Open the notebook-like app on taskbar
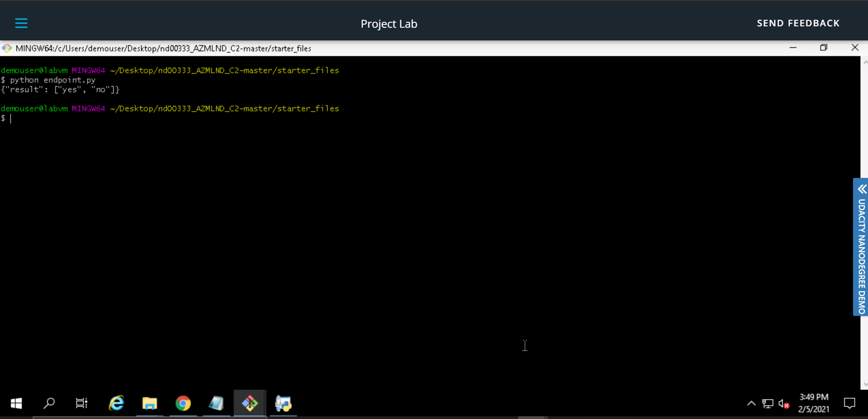 [x=216, y=403]
